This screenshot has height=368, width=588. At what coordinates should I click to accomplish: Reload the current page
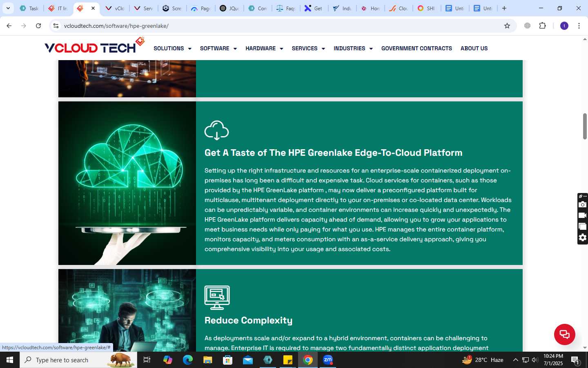(38, 26)
